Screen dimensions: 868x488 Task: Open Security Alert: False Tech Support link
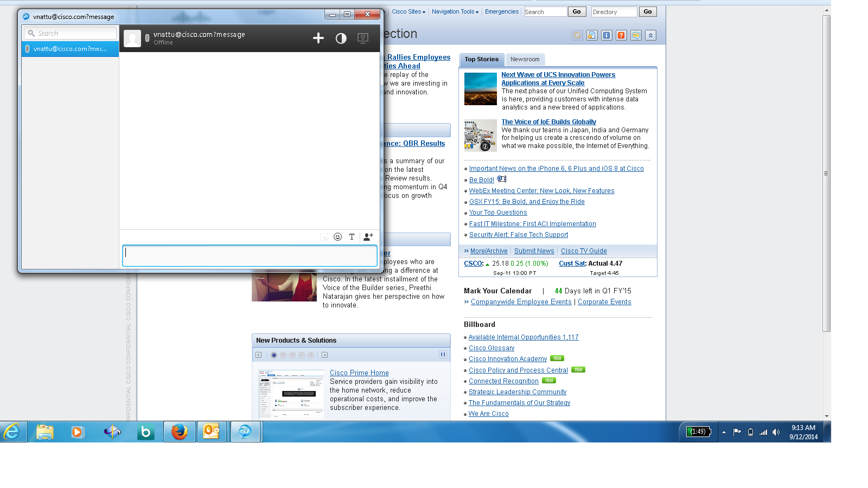(518, 235)
